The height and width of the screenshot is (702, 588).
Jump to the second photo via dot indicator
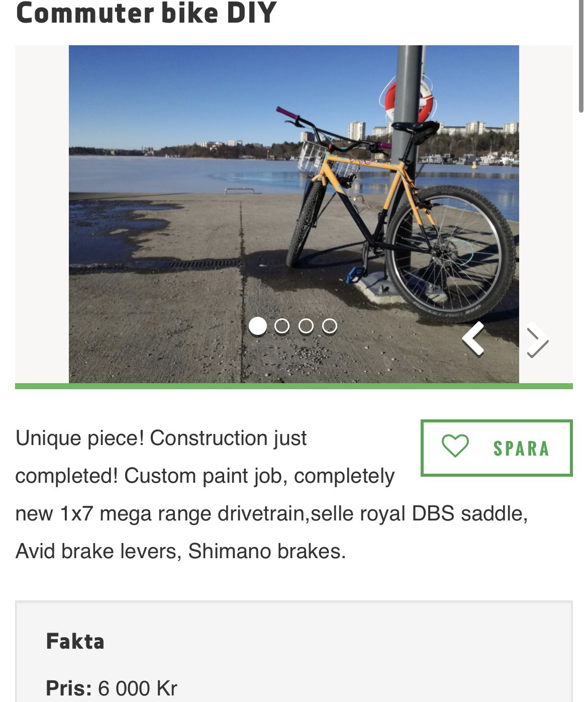[282, 326]
